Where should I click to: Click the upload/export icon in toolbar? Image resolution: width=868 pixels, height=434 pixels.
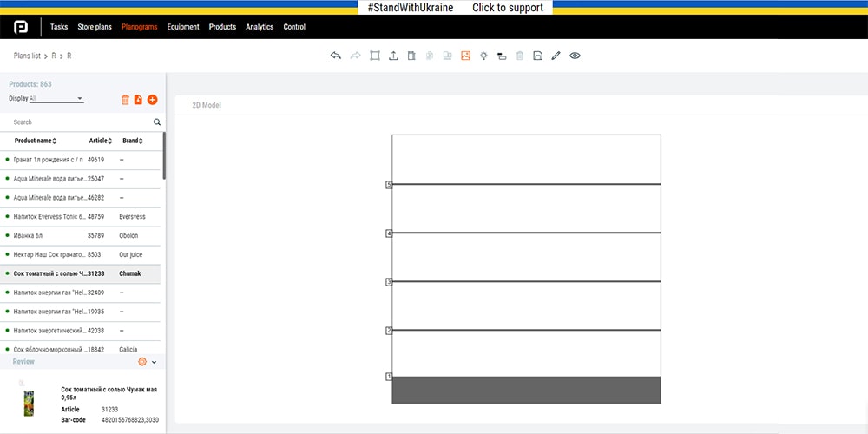(393, 56)
